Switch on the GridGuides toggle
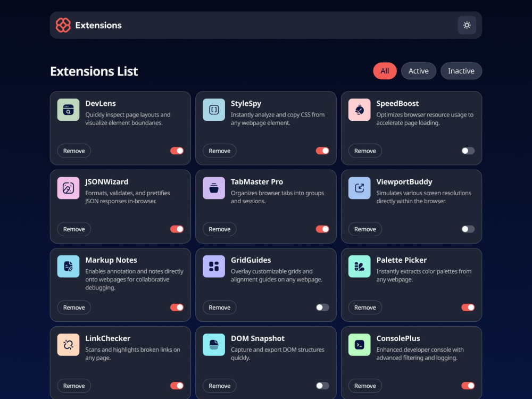The image size is (532, 399). [322, 307]
